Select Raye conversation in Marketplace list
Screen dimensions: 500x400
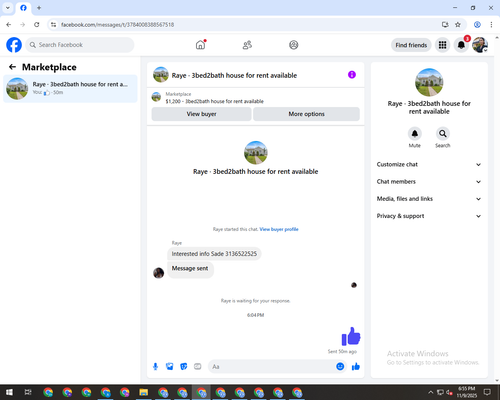[x=70, y=89]
